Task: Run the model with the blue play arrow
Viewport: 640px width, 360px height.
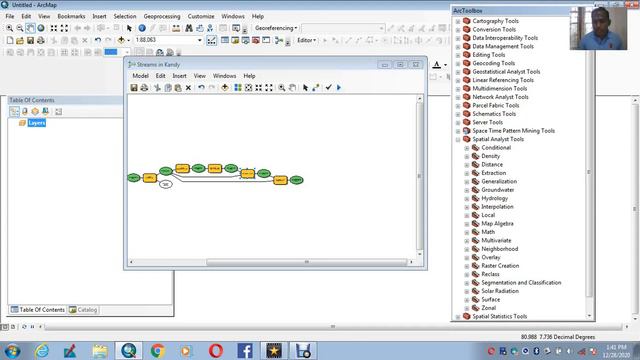Action: [x=339, y=88]
